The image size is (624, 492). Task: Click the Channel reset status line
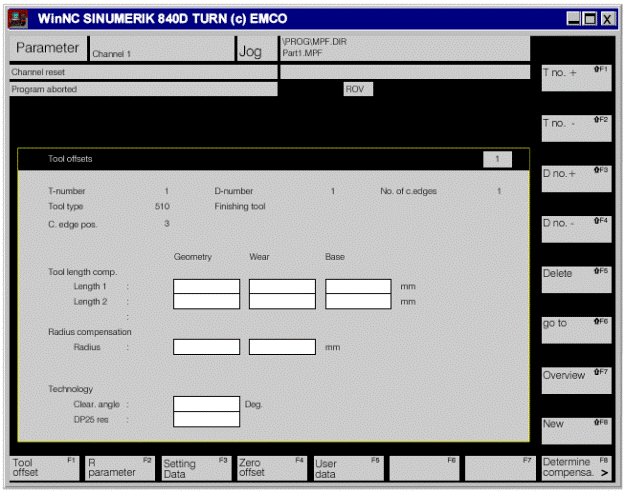tap(143, 72)
